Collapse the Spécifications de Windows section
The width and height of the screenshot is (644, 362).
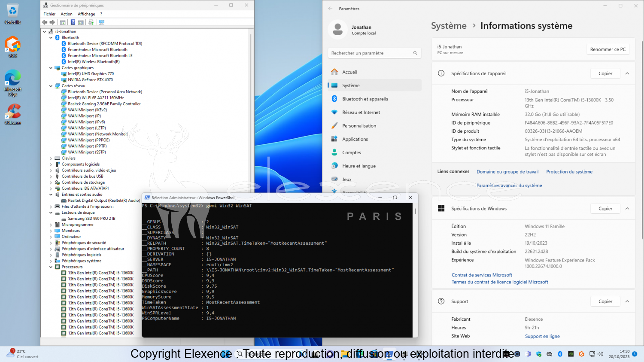627,209
